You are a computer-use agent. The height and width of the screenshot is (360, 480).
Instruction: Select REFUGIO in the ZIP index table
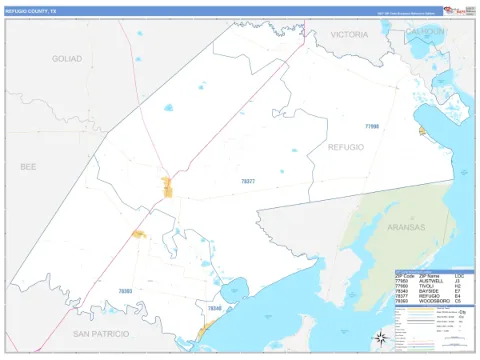(x=429, y=296)
